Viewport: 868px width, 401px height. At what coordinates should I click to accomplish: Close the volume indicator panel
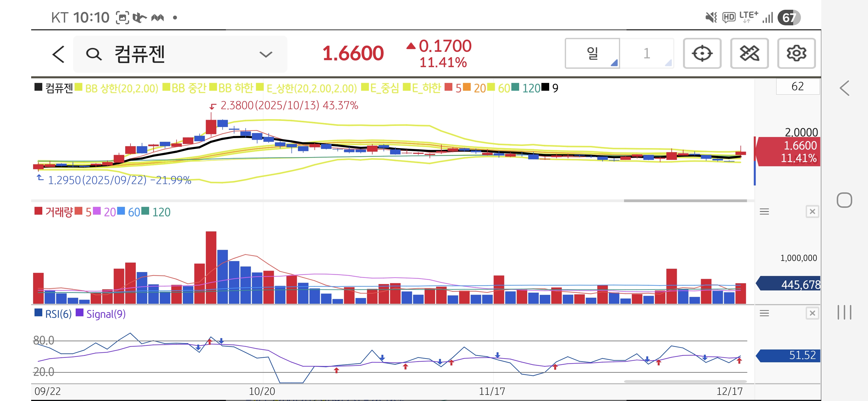812,212
